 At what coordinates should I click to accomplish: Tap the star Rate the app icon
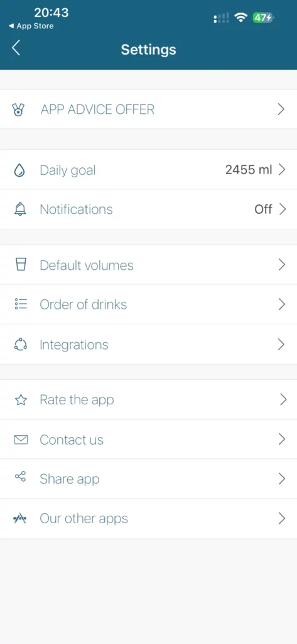click(21, 400)
